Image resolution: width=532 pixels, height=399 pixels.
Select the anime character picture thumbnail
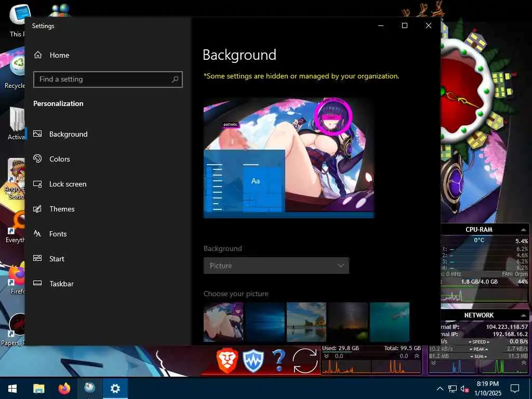[x=223, y=322]
